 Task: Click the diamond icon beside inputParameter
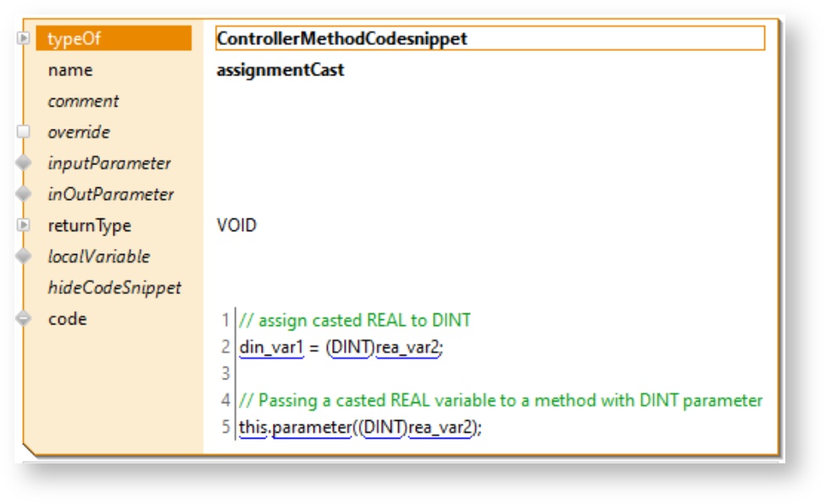click(x=24, y=163)
